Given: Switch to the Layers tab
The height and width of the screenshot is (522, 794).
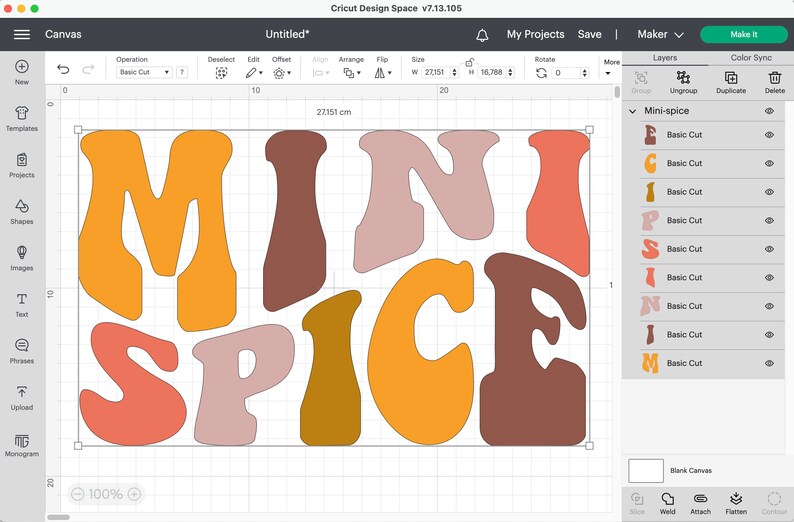Looking at the screenshot, I should (665, 58).
